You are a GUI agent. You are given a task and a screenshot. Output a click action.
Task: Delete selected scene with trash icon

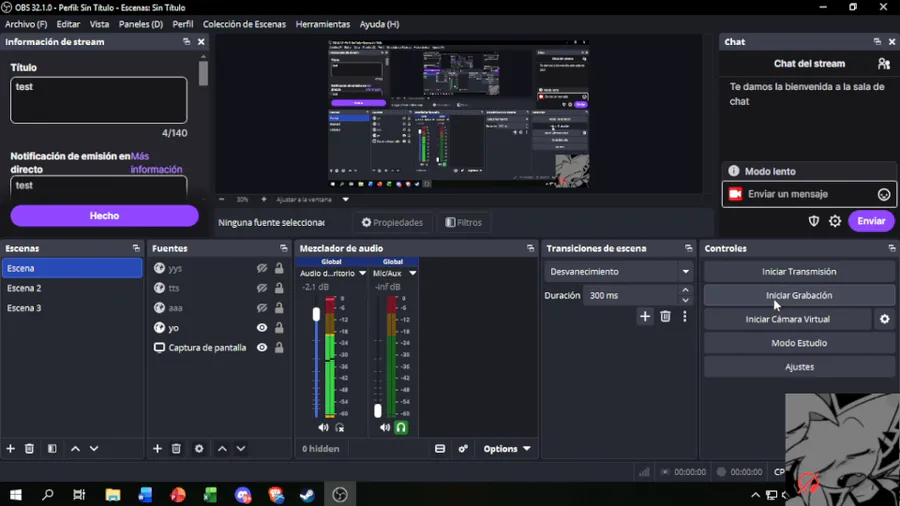click(x=29, y=449)
